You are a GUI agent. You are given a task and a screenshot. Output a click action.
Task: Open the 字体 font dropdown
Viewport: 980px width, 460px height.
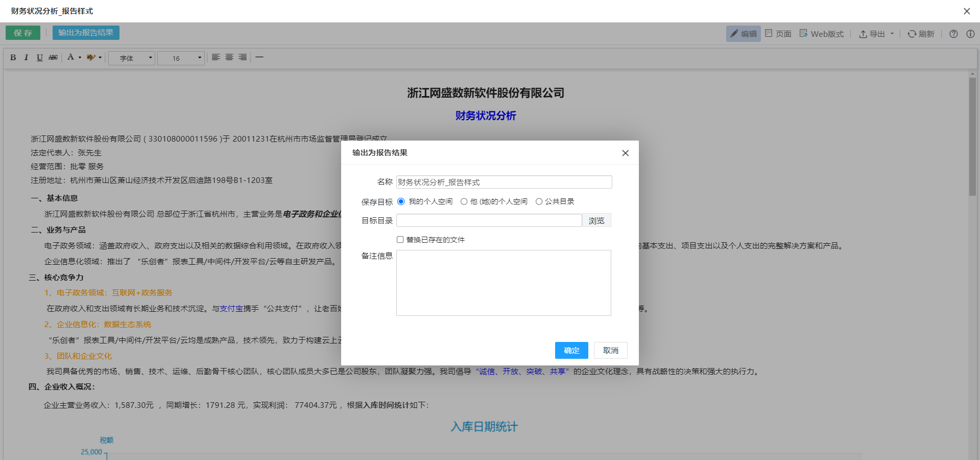132,58
